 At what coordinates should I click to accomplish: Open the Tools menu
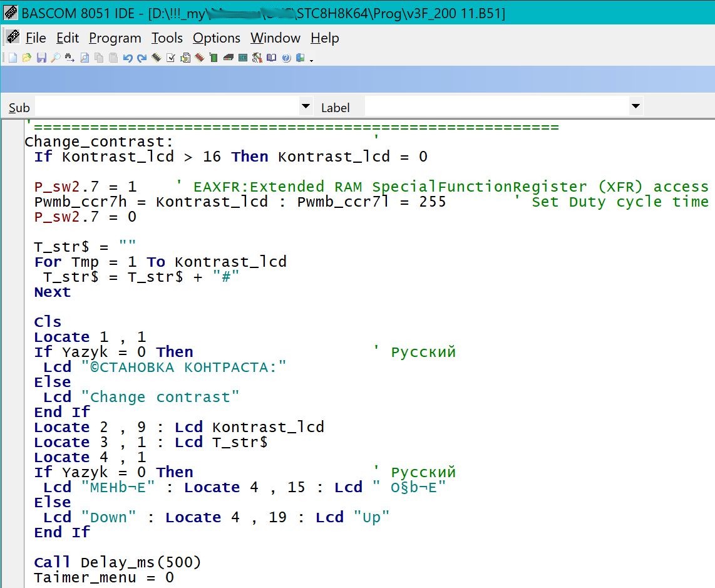(167, 38)
